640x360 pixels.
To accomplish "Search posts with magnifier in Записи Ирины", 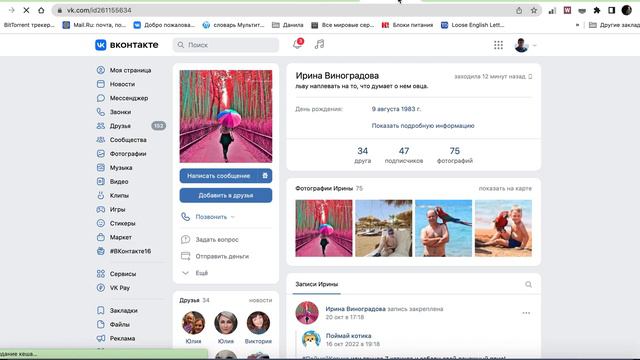I will click(528, 284).
